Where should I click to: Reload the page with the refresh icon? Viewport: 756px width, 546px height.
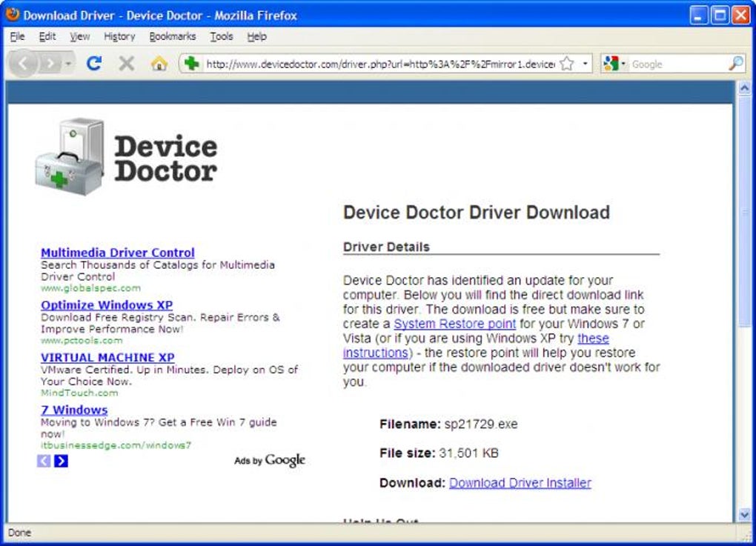[x=94, y=63]
